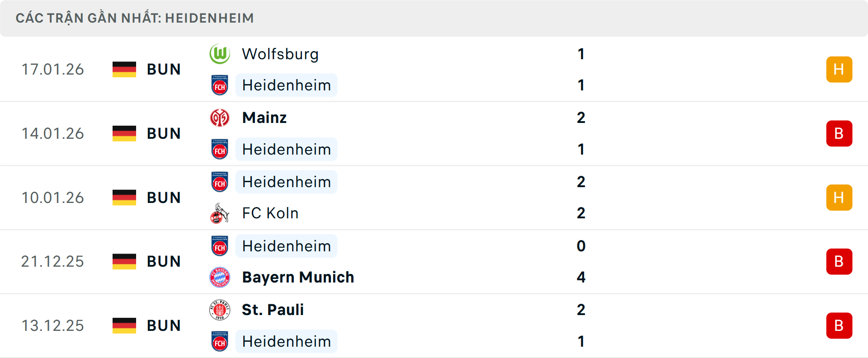868x358 pixels.
Task: Open the Mainz club badge
Action: click(x=220, y=118)
